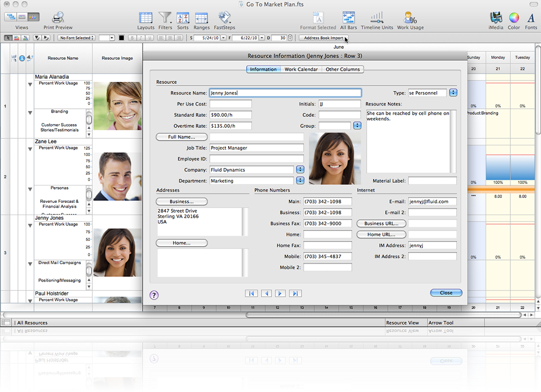Close the Resource Information dialog
Viewport: 541px width, 392px height.
pos(446,293)
